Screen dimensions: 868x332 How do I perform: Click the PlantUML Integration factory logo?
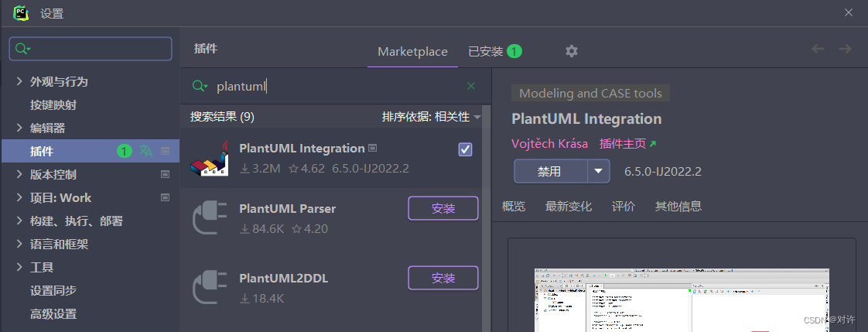tap(209, 158)
